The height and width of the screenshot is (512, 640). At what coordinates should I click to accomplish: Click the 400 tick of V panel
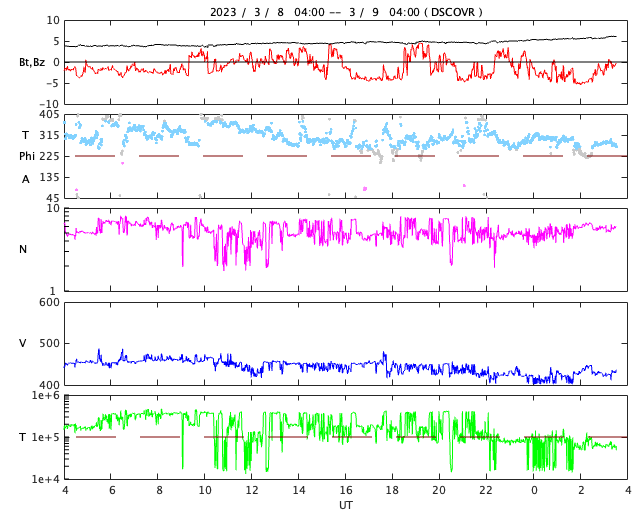(49, 385)
